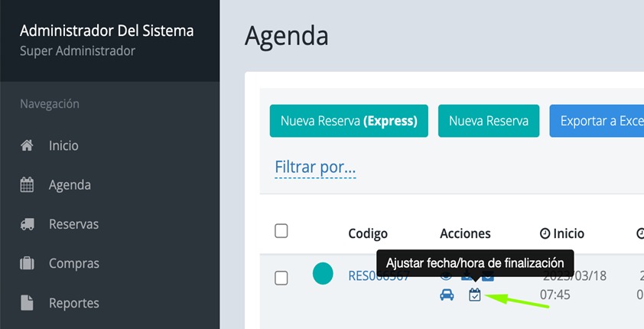Click the car icon in reservation row
644x329 pixels.
coord(447,295)
